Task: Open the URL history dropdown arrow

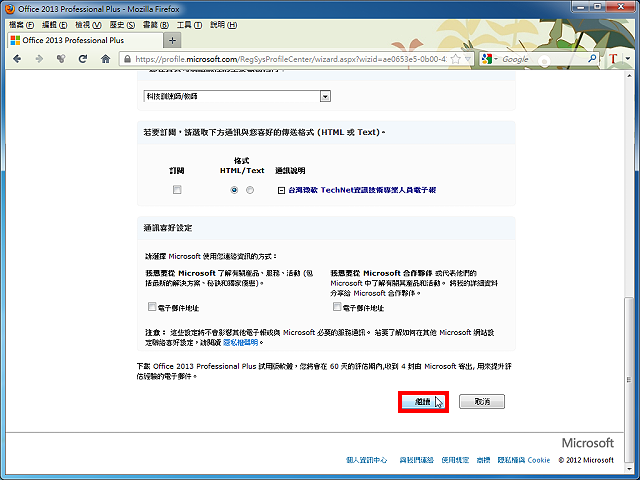Action: point(468,59)
